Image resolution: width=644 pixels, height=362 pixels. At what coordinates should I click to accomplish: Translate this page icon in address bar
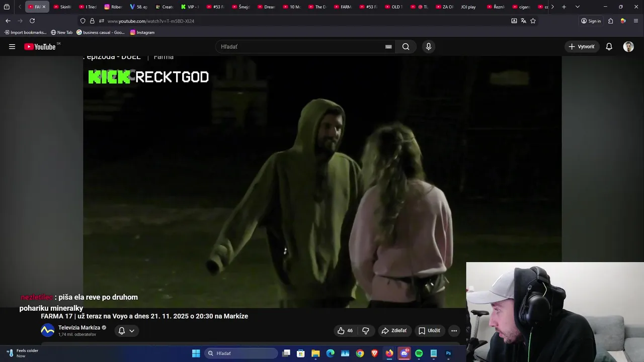coord(523,21)
